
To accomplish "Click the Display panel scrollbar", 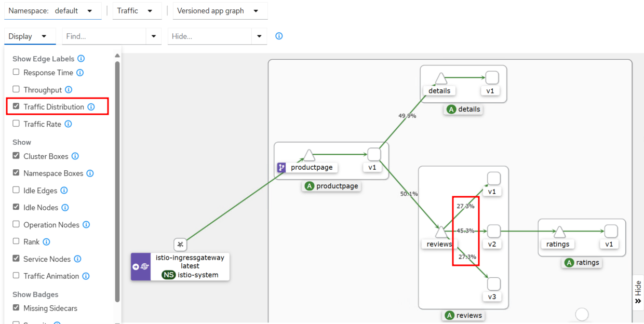I will [117, 182].
